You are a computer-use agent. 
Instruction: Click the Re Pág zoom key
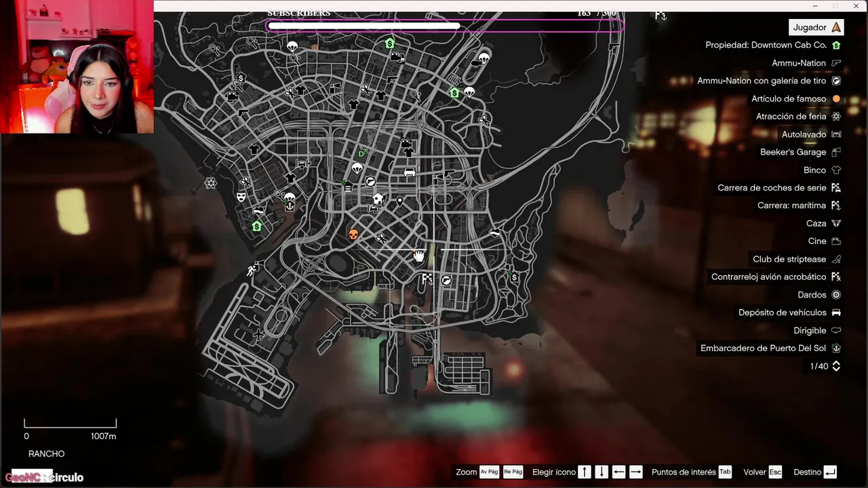click(x=513, y=472)
